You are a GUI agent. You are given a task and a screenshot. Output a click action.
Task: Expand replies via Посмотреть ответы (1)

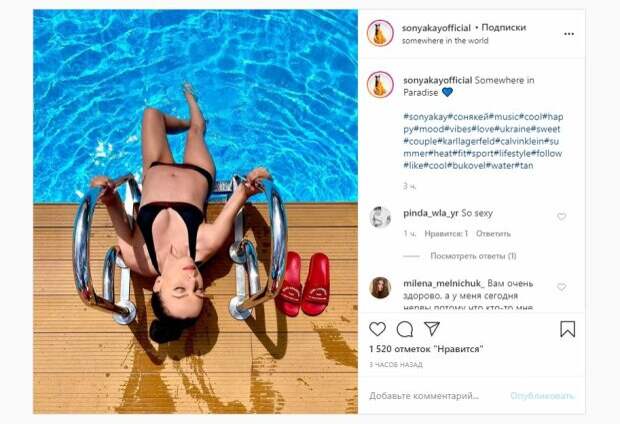[473, 256]
